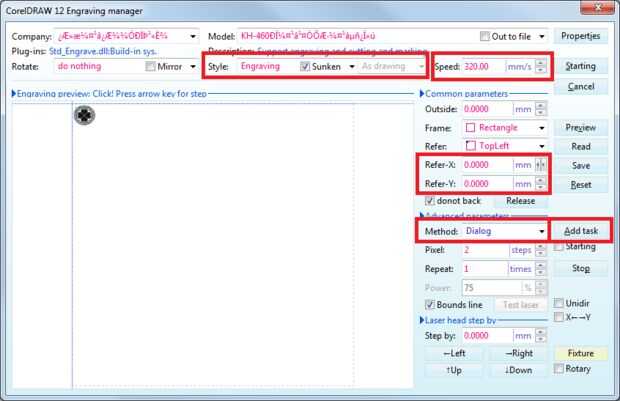Click the Save button
Image resolution: width=620 pixels, height=401 pixels.
pos(580,166)
